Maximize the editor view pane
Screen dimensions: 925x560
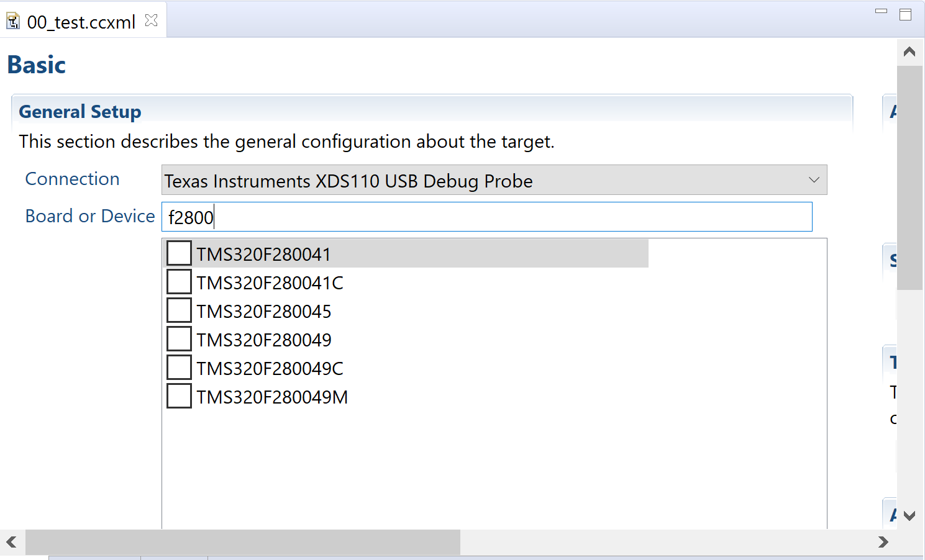pyautogui.click(x=906, y=14)
